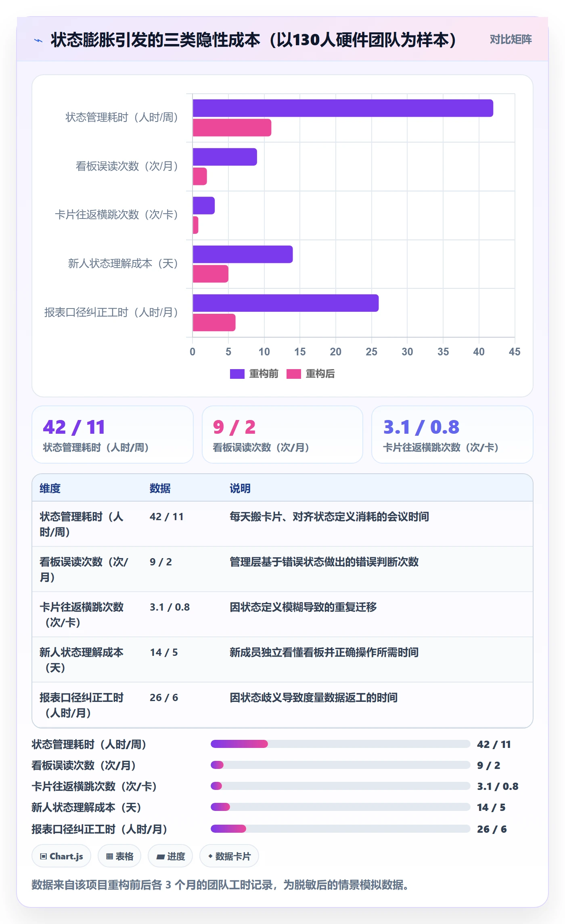Viewport: 565px width, 924px height.
Task: Click the Chart.js tag chip
Action: (61, 856)
